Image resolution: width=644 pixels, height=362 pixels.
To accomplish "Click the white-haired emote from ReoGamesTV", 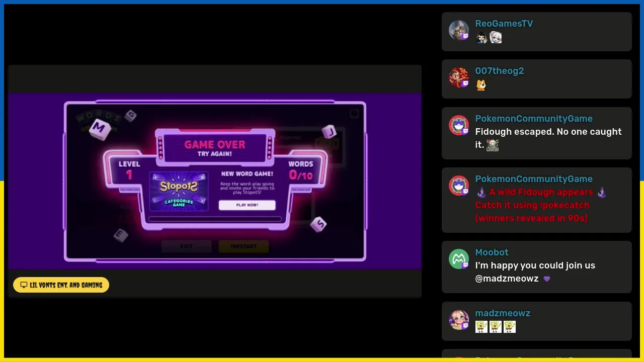I will pyautogui.click(x=496, y=38).
